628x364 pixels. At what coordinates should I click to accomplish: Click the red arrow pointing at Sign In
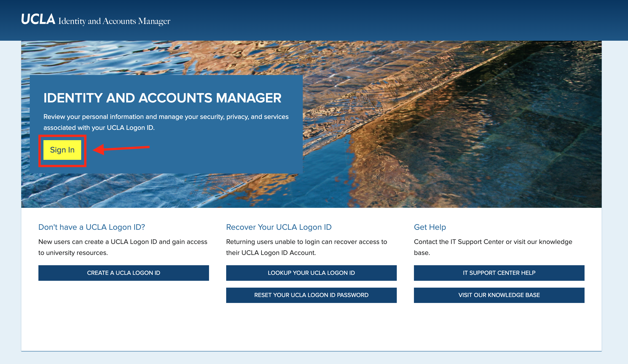coord(121,149)
